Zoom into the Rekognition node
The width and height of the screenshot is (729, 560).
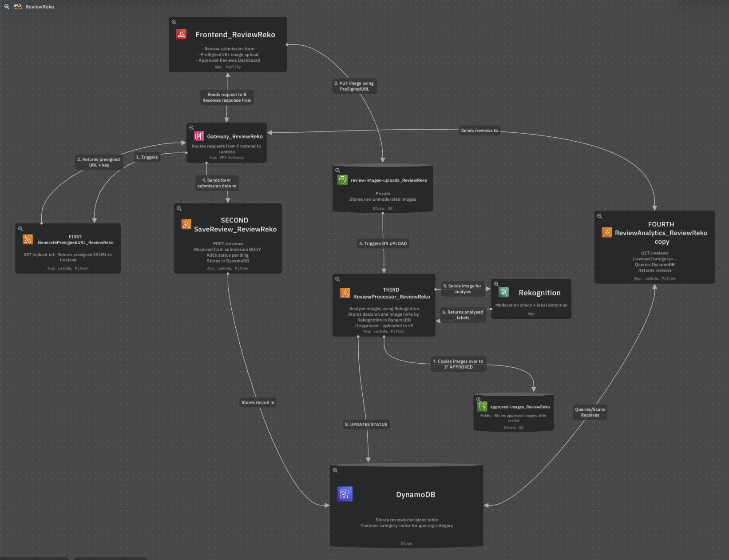click(496, 284)
